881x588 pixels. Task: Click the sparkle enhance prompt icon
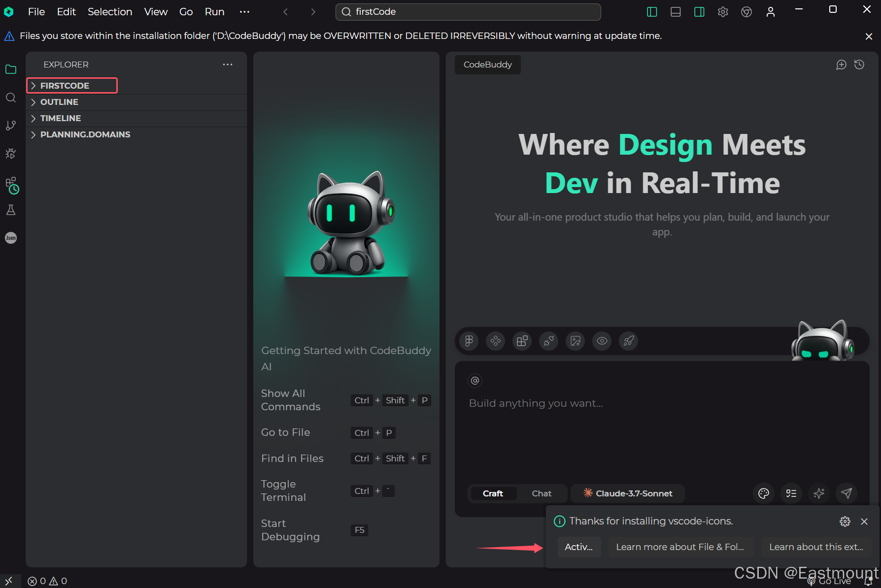click(819, 493)
